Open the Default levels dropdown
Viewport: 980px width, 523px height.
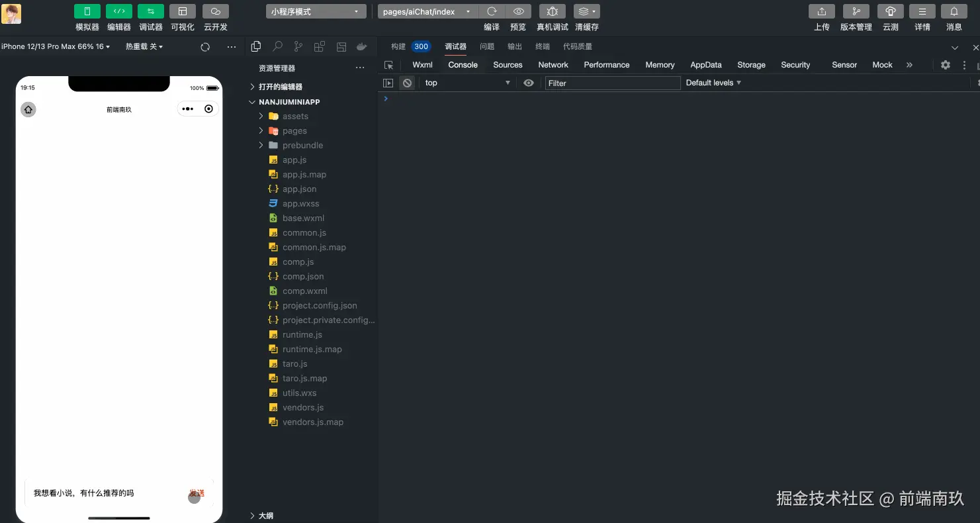coord(713,83)
